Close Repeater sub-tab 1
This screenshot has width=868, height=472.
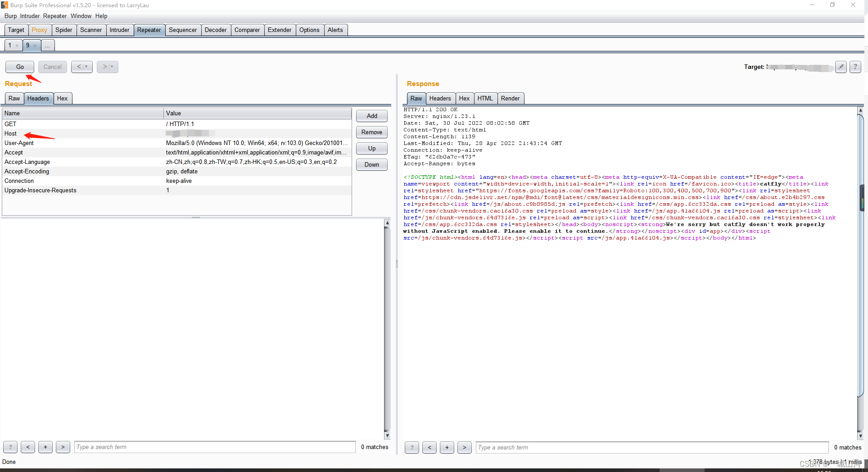pyautogui.click(x=17, y=45)
